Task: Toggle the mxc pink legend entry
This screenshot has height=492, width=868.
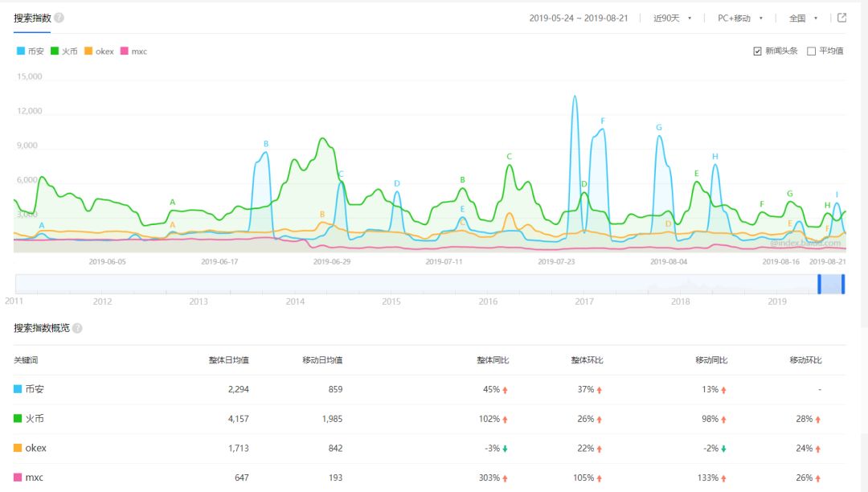Action: click(133, 51)
